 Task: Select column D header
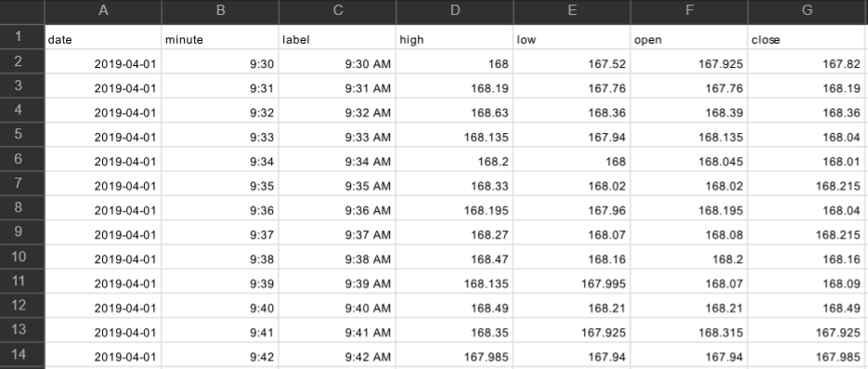tap(455, 12)
